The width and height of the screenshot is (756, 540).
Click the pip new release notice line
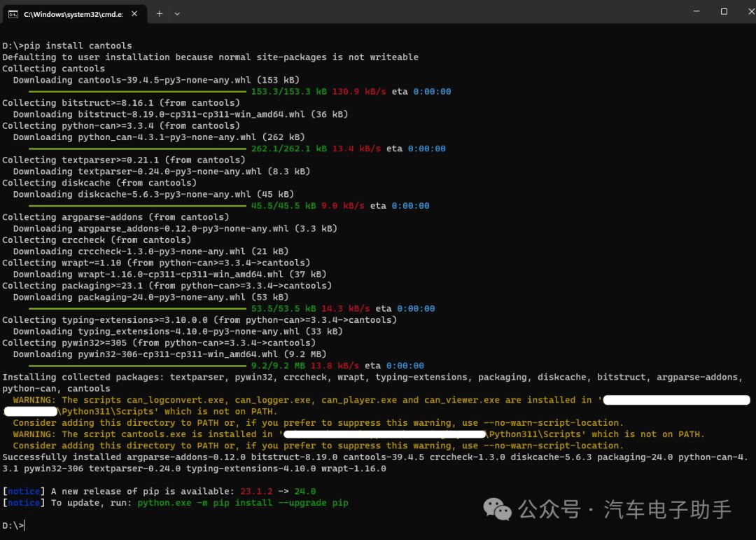point(159,491)
